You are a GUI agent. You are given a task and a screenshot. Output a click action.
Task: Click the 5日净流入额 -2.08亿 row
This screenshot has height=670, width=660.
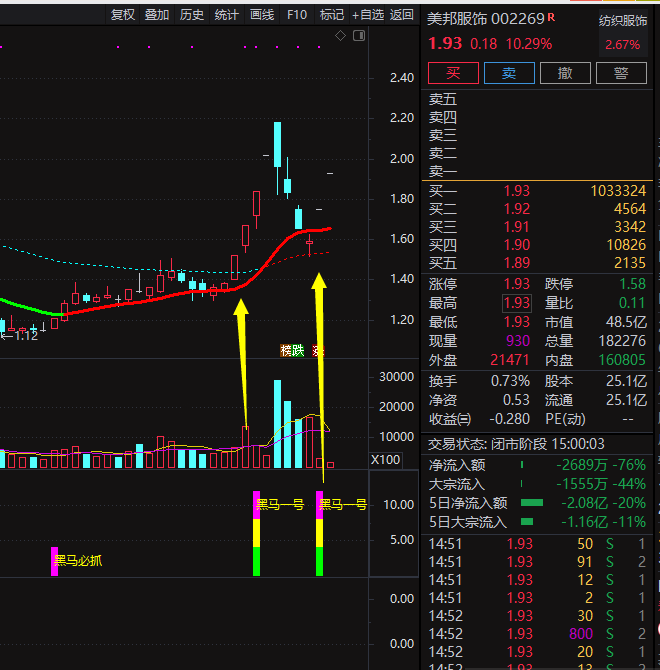click(537, 503)
